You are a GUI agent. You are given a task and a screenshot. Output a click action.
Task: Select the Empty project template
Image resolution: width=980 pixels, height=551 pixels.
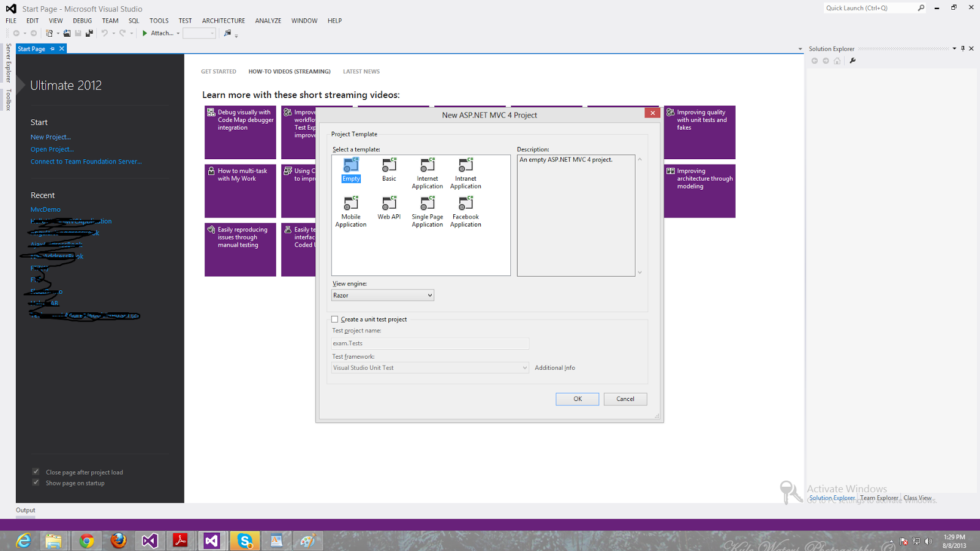pyautogui.click(x=351, y=170)
